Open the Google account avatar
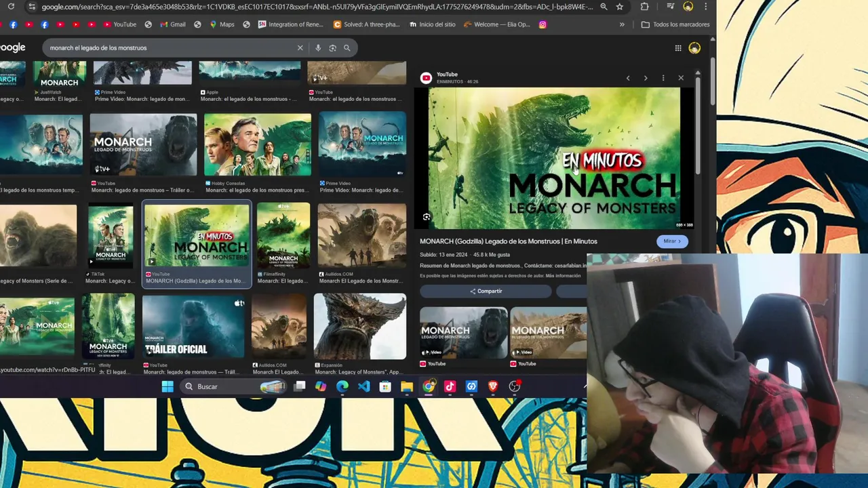Screen dimensions: 868x488 point(694,48)
